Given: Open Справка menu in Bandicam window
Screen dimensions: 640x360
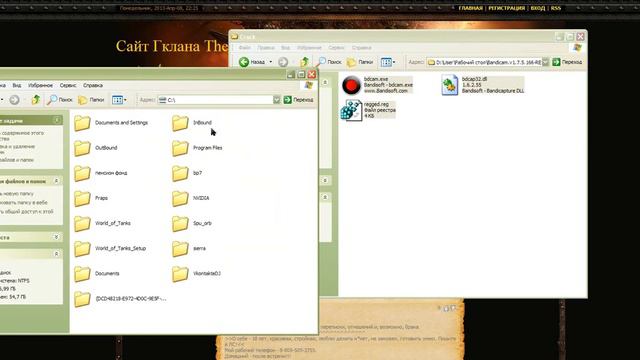Looking at the screenshot, I should tap(361, 48).
